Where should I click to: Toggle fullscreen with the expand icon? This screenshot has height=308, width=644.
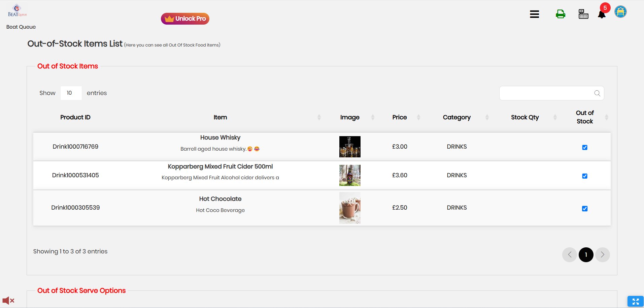(635, 301)
